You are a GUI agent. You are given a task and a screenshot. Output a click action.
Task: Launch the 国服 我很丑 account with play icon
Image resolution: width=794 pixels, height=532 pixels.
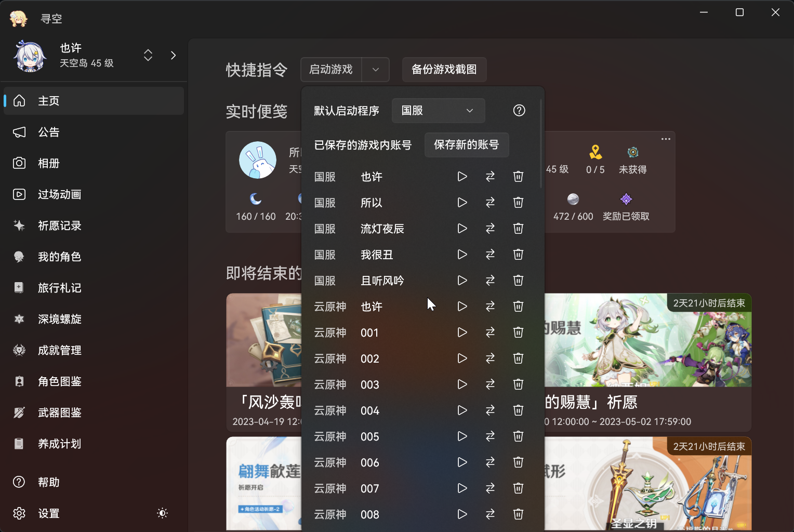[x=462, y=255]
